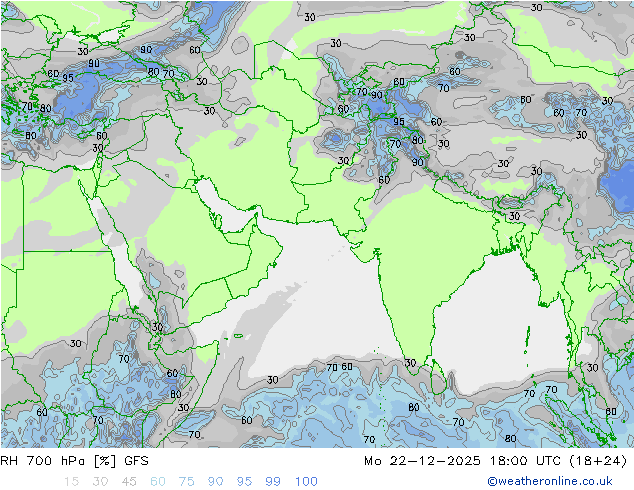This screenshot has width=634, height=490.
Task: Click legend value 90 in the bottom scale
Action: 215,481
